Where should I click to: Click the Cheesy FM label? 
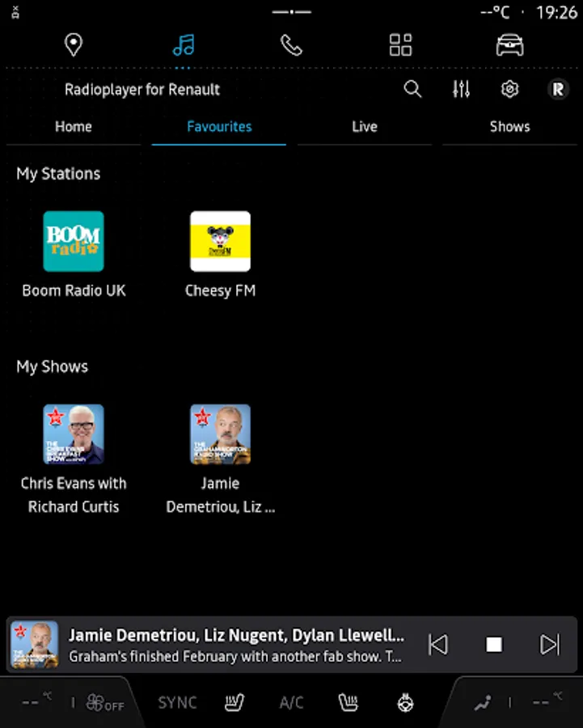(x=220, y=290)
